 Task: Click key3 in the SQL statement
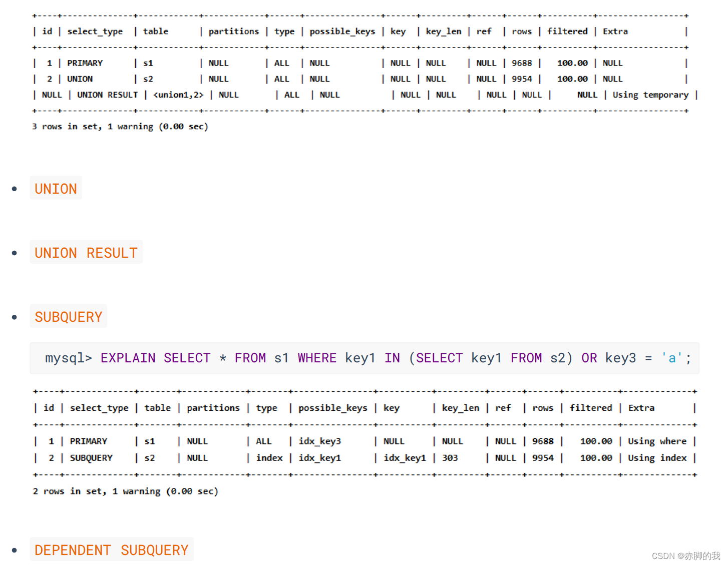pos(621,358)
